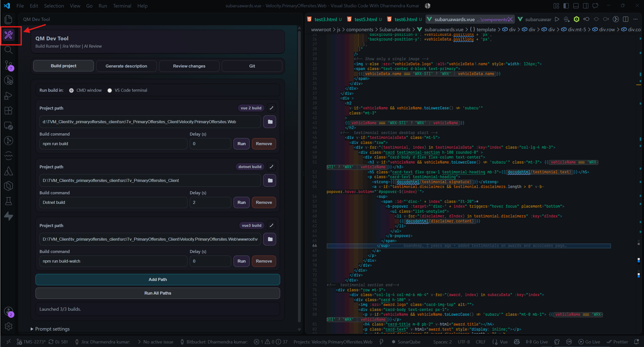This screenshot has height=347, width=644.
Task: Switch to Generate description tab
Action: click(126, 66)
